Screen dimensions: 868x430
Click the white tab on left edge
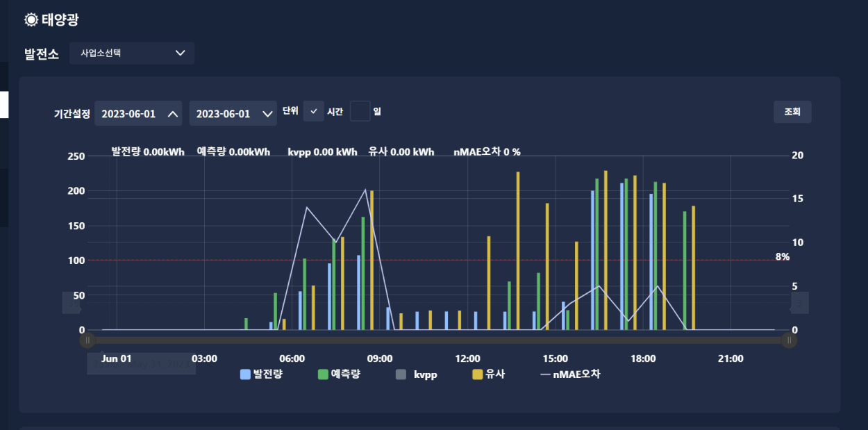pos(4,105)
